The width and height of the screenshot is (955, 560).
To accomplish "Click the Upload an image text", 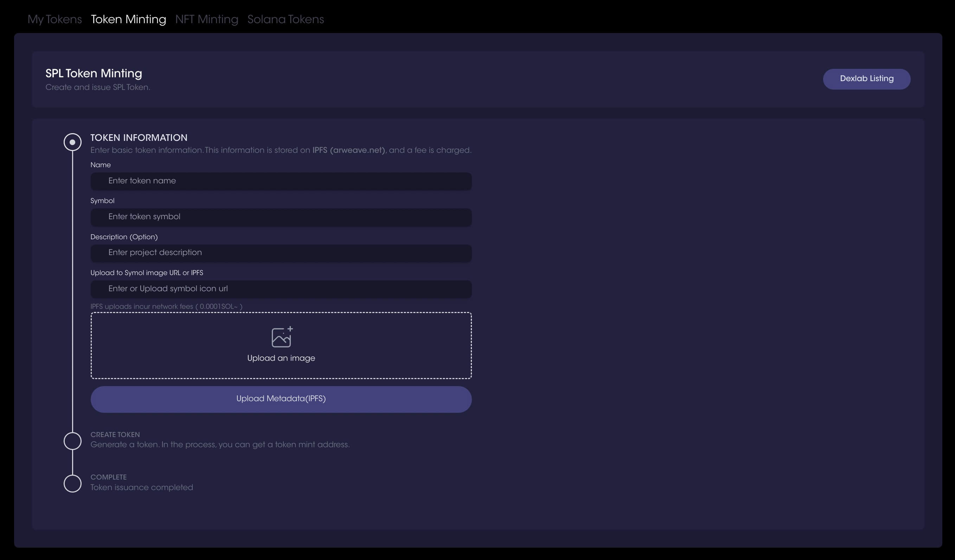I will click(x=281, y=358).
